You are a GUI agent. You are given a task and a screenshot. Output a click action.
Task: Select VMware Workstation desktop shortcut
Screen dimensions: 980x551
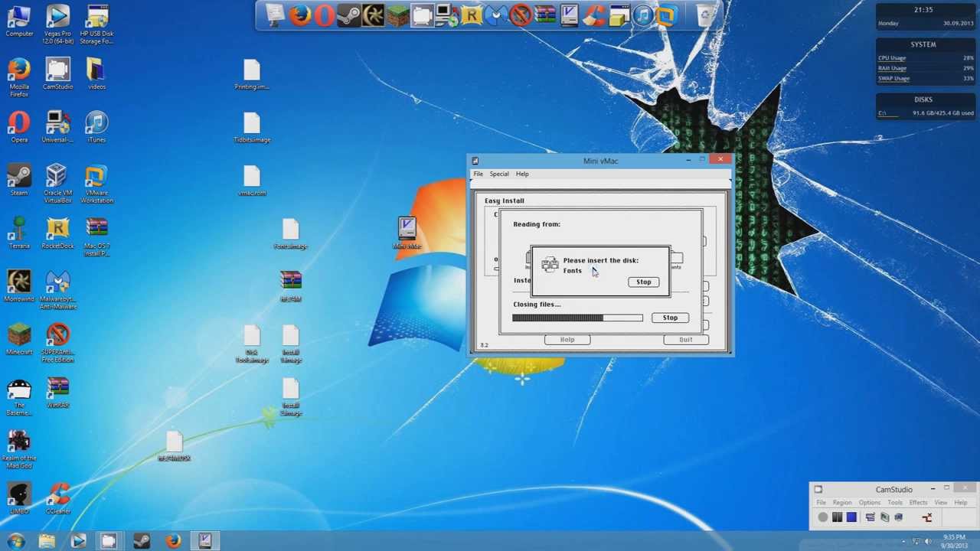tap(96, 184)
